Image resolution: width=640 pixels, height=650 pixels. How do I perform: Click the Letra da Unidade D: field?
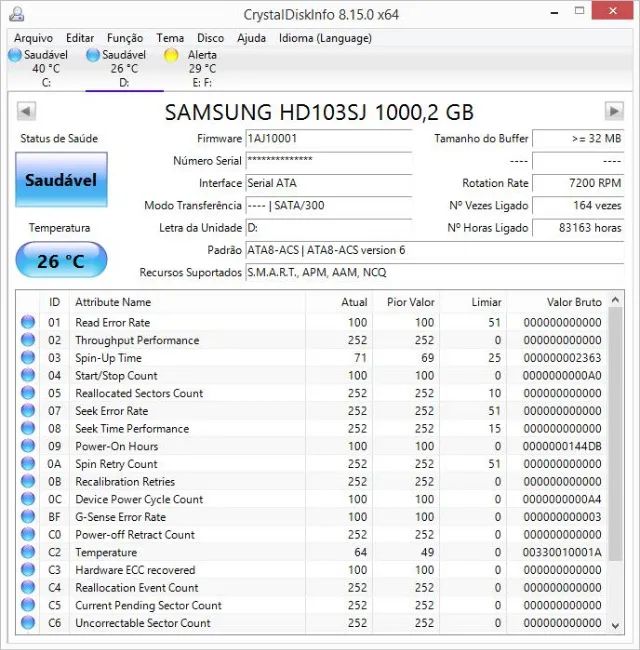click(x=329, y=228)
